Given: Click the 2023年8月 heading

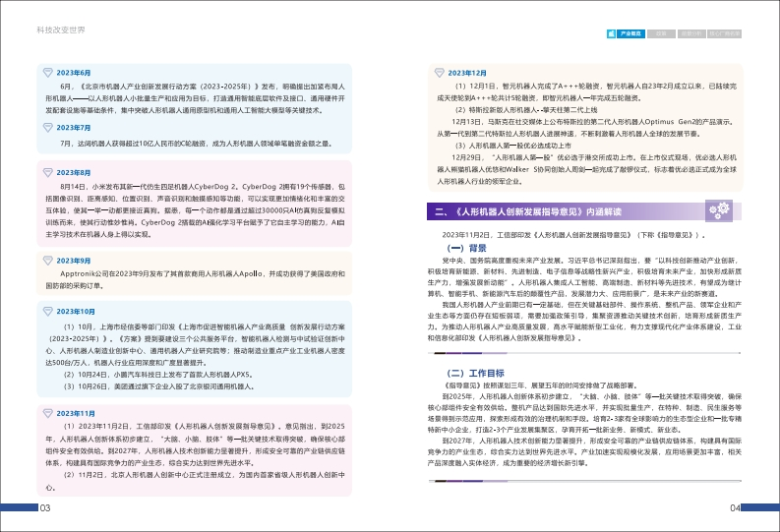Looking at the screenshot, I should coord(74,172).
